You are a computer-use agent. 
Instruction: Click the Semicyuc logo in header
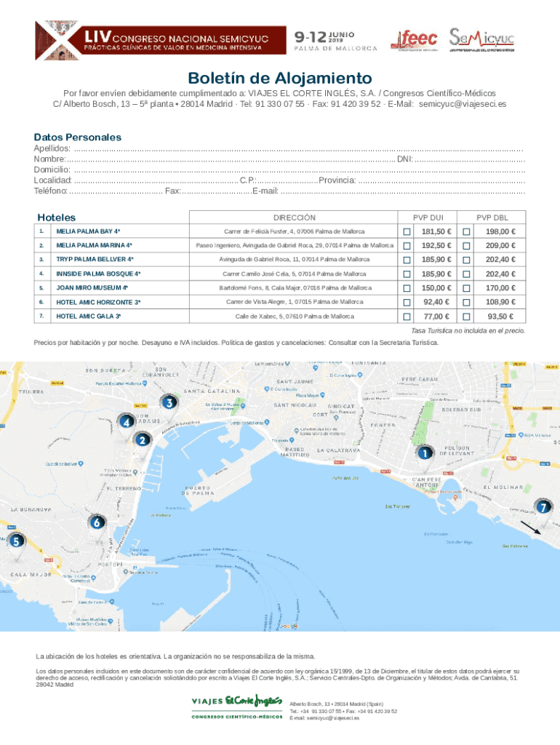481,40
